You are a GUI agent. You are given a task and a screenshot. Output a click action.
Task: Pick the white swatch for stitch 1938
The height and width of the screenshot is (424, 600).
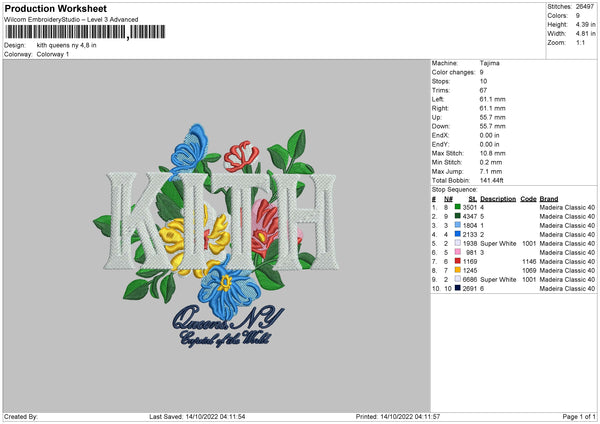click(x=457, y=243)
